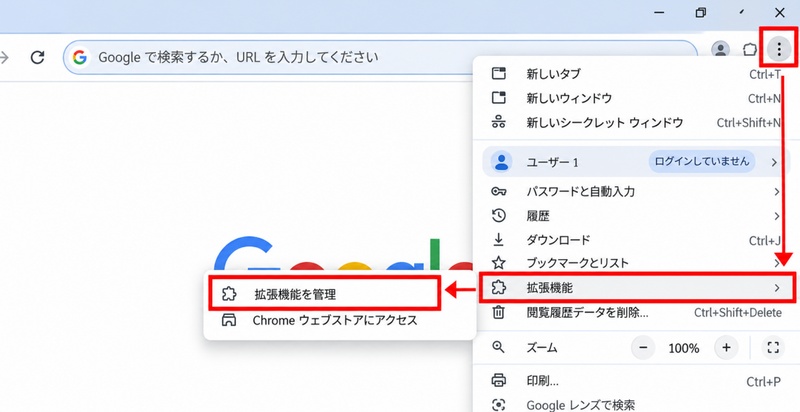Decrease zoom with the minus button

[x=643, y=348]
